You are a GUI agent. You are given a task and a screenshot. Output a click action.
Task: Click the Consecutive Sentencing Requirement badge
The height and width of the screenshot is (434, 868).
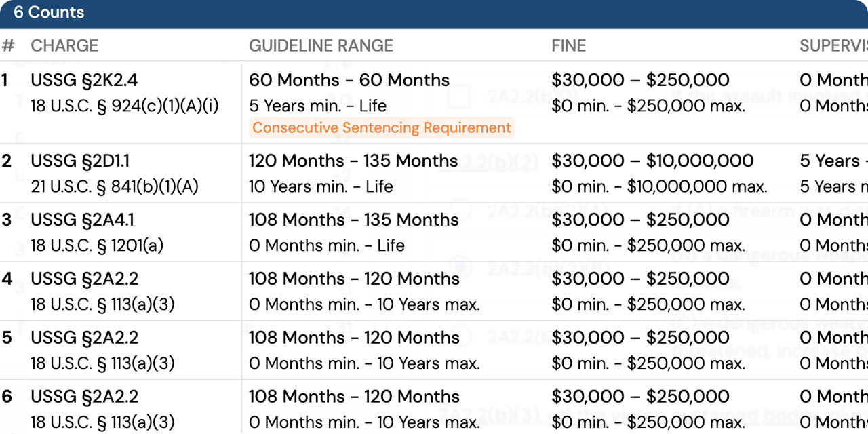(x=381, y=127)
